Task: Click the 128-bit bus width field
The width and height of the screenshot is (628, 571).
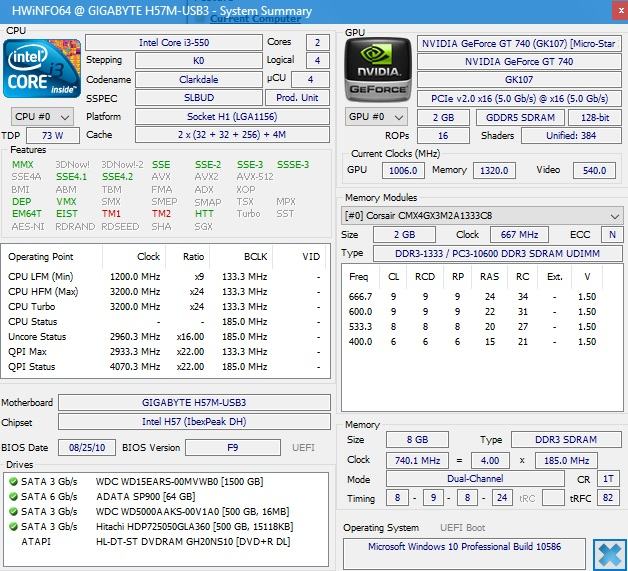Action: click(x=595, y=118)
